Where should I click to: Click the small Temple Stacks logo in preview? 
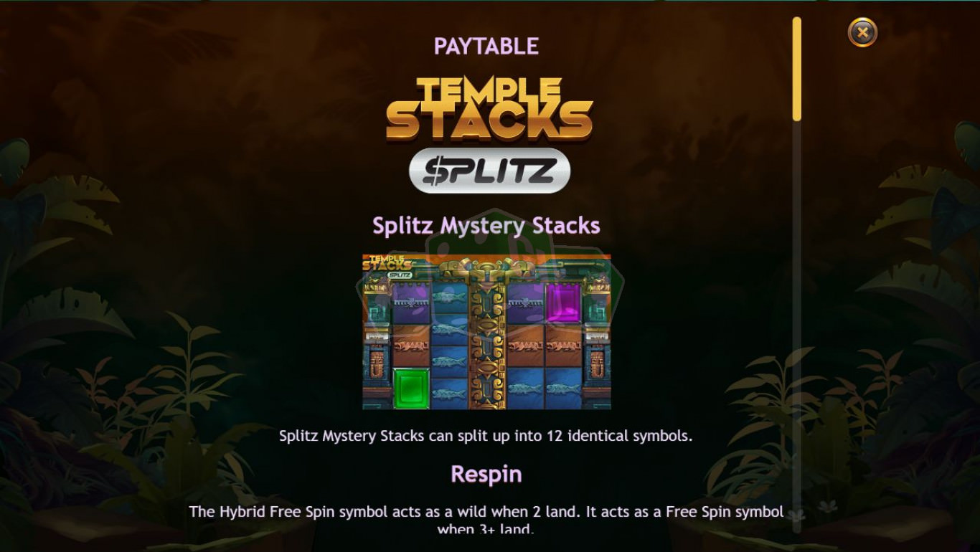[x=387, y=266]
